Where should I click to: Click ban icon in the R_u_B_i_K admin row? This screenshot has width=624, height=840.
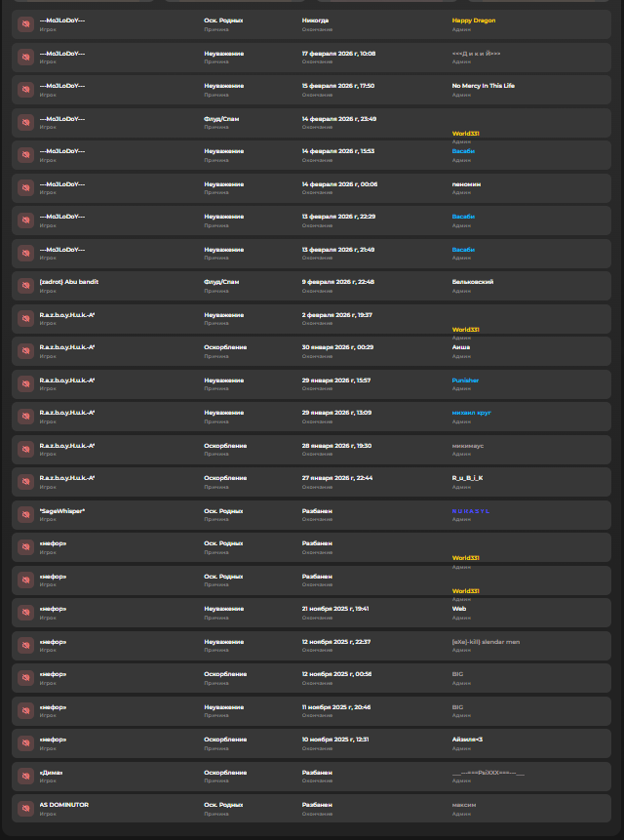point(25,482)
